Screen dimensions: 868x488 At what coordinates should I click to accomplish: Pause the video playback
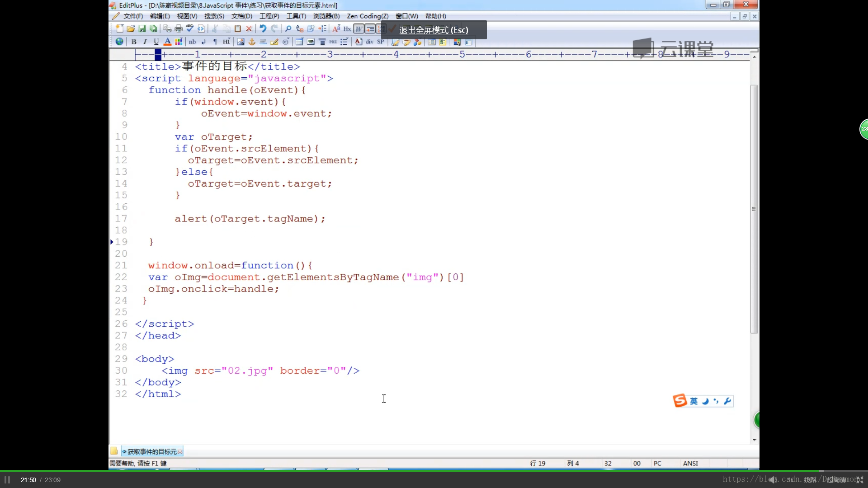point(7,480)
